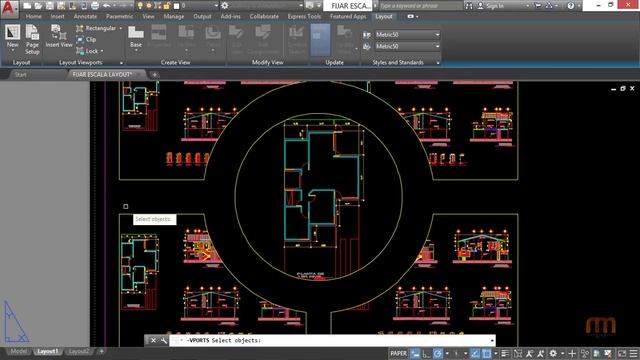Switch to the Layout2 tab

click(78, 351)
